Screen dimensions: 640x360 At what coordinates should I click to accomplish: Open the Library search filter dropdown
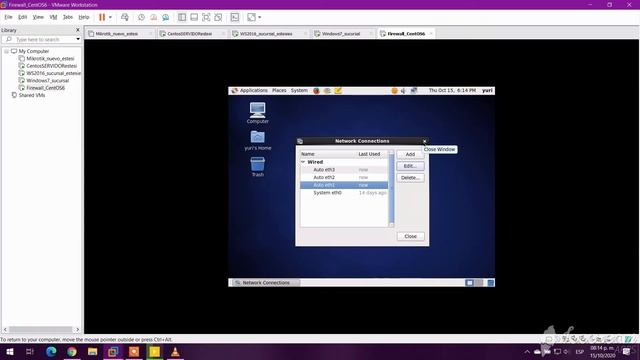[x=78, y=39]
